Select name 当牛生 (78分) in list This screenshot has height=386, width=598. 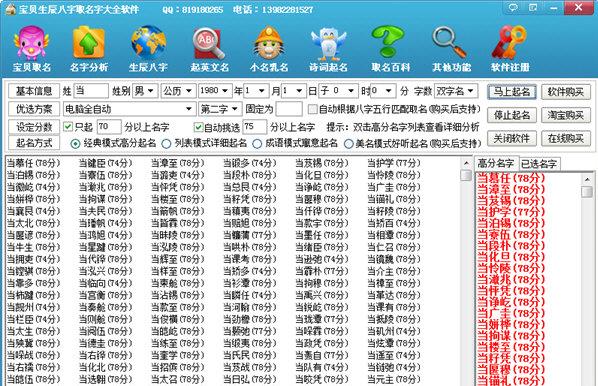tap(34, 247)
